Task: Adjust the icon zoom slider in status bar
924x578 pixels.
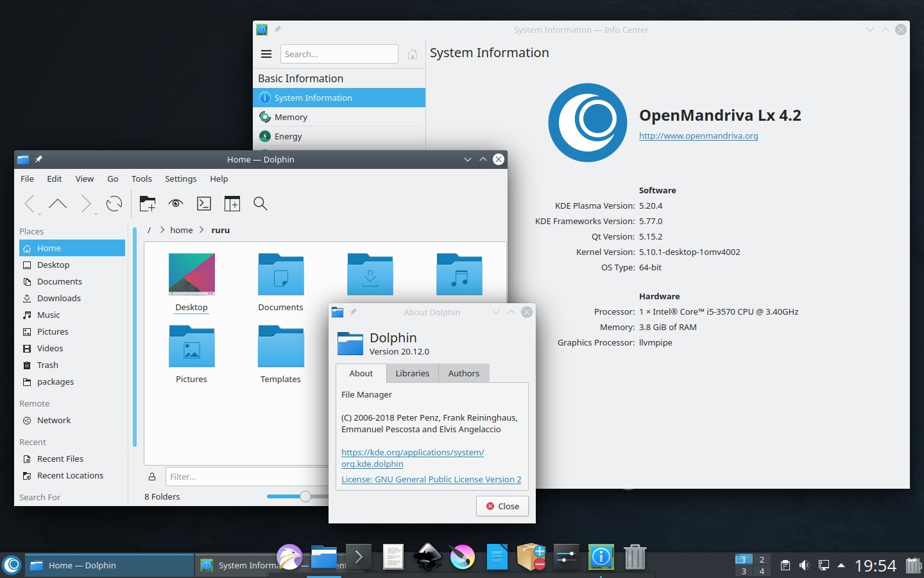Action: click(305, 496)
